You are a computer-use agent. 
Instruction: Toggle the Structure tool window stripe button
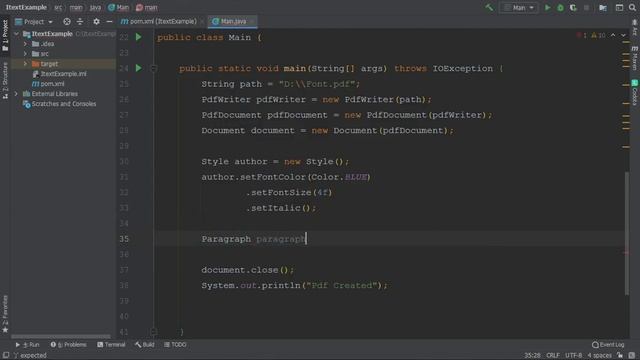click(5, 81)
